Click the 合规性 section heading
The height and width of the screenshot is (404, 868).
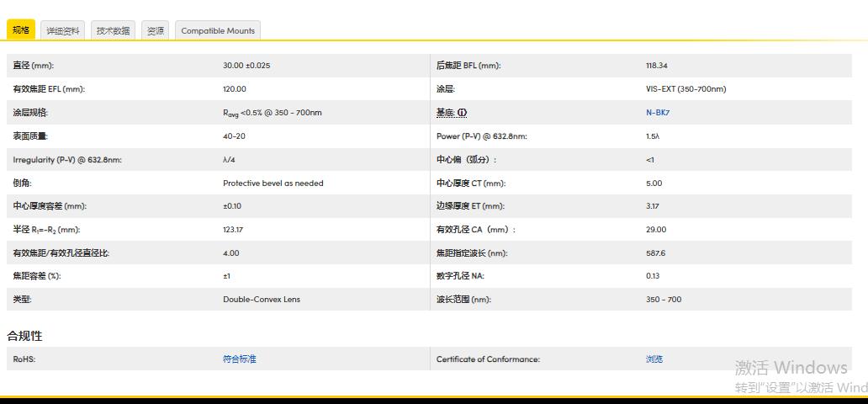click(x=24, y=336)
